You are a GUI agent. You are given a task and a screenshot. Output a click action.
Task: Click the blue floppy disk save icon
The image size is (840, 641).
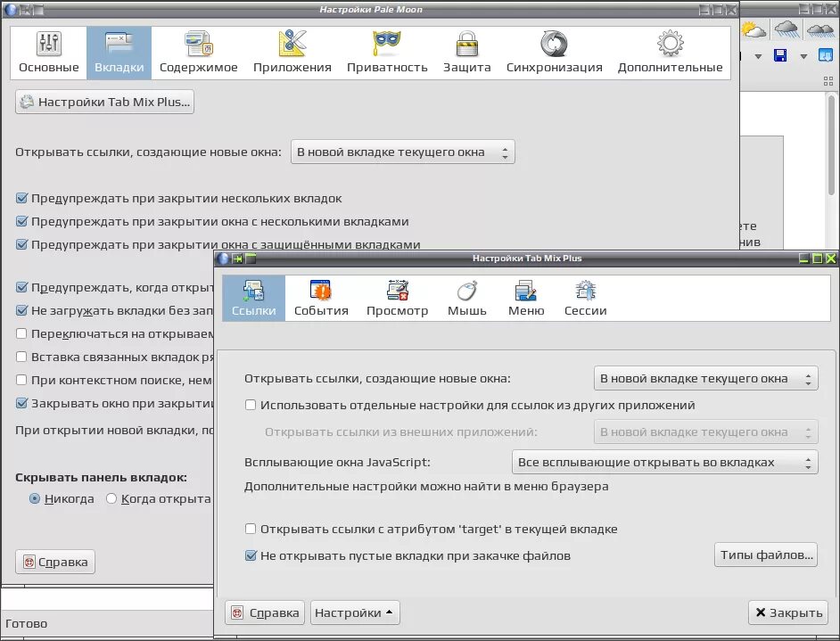[780, 55]
